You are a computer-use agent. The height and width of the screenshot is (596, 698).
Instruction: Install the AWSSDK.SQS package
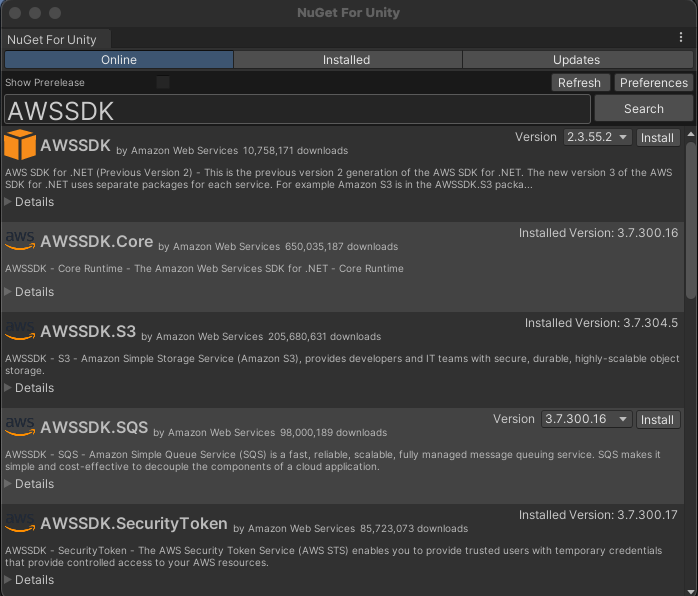click(657, 420)
